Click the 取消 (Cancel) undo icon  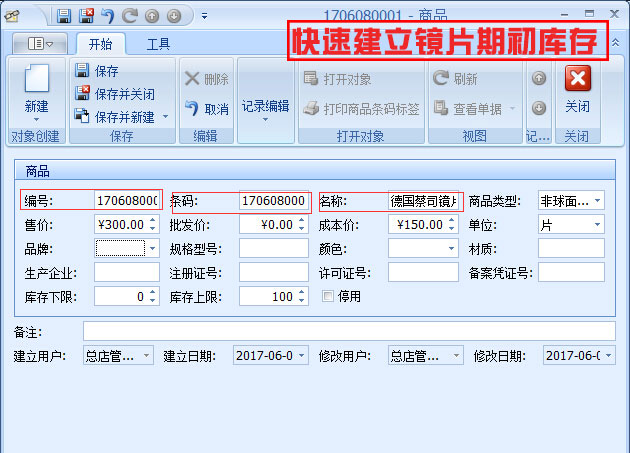click(x=192, y=109)
